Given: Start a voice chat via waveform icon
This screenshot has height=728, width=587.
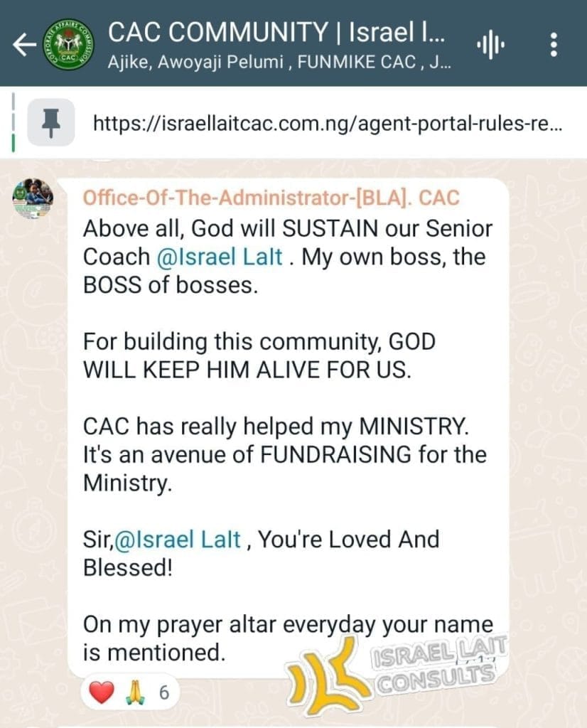Looking at the screenshot, I should click(x=490, y=45).
